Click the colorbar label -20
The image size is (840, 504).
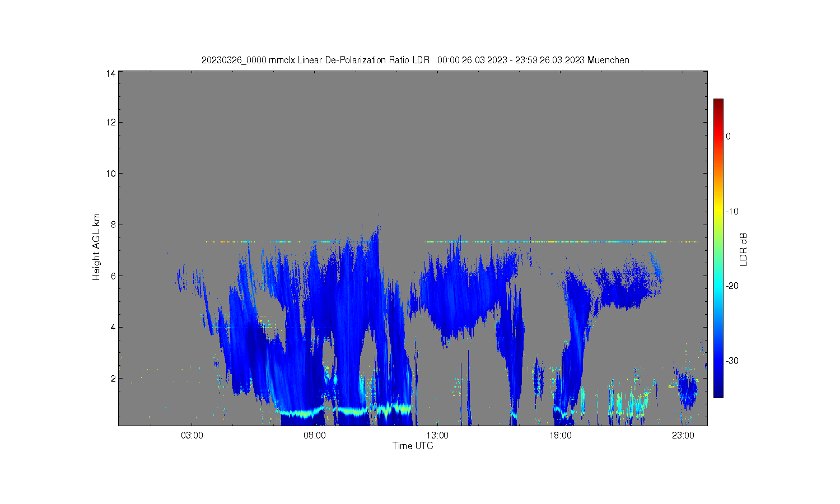click(x=732, y=286)
